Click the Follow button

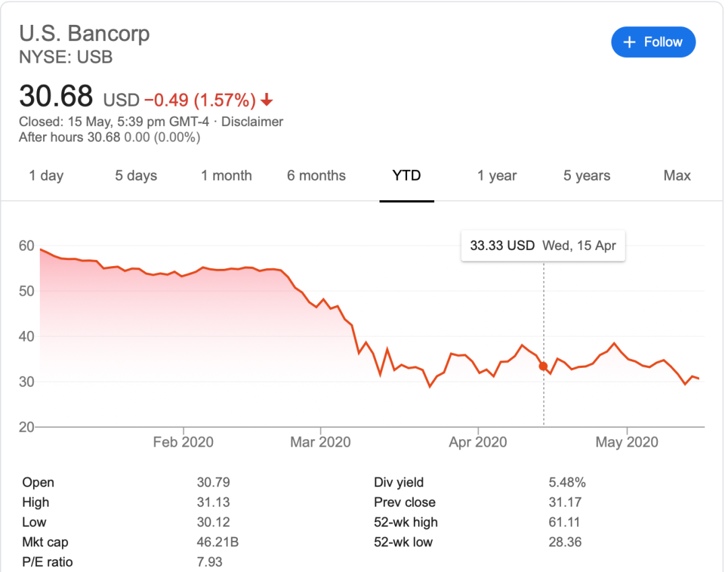[653, 42]
